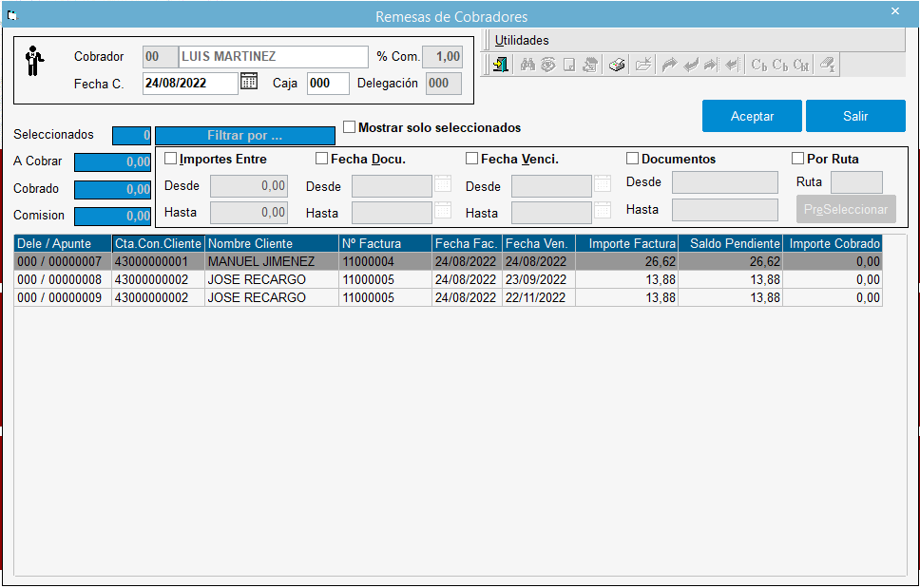Click the PreSeleccionar button
The image size is (920, 588).
point(846,209)
